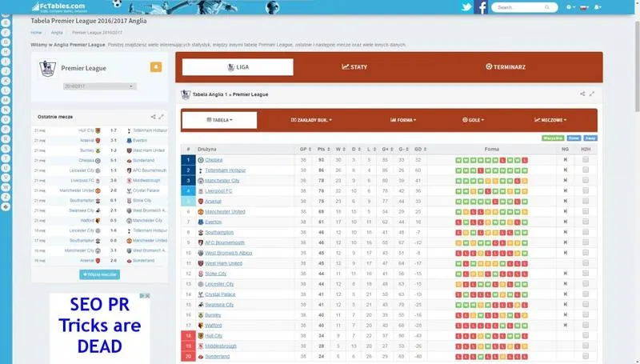Expand the GOLE dropdown menu
640x364 pixels.
tap(473, 120)
